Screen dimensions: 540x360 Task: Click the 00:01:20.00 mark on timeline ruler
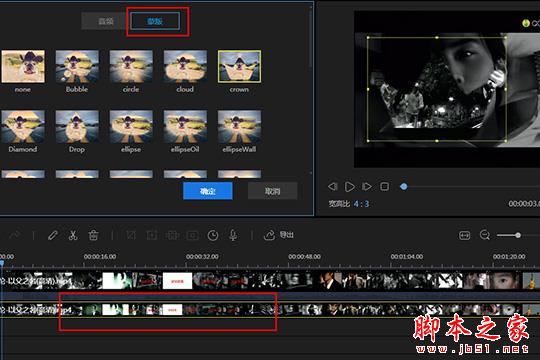(x=509, y=257)
